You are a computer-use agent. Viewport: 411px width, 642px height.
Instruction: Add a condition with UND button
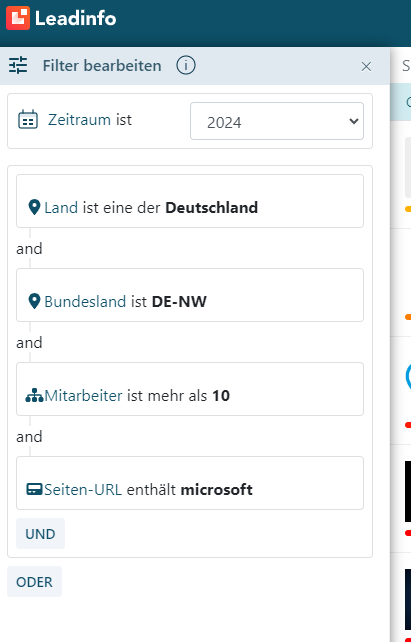click(x=41, y=533)
